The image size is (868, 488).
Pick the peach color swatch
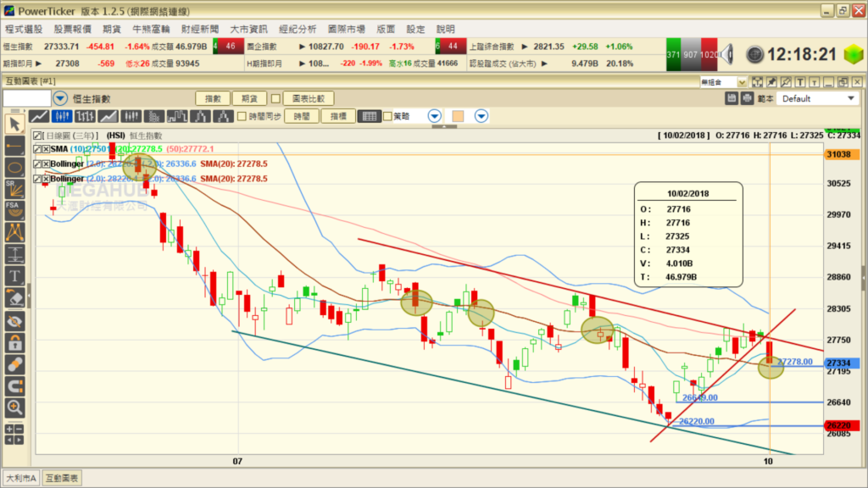[458, 116]
